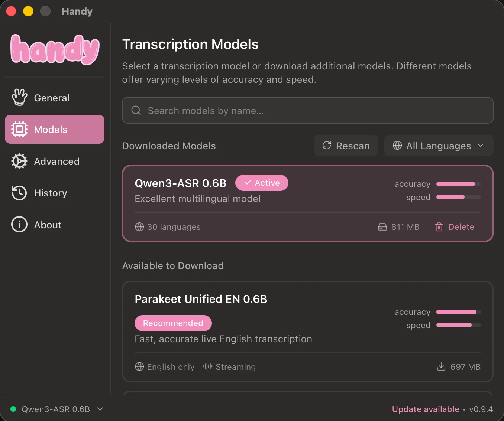Click the search magnifier icon
This screenshot has height=421, width=504.
click(x=136, y=110)
